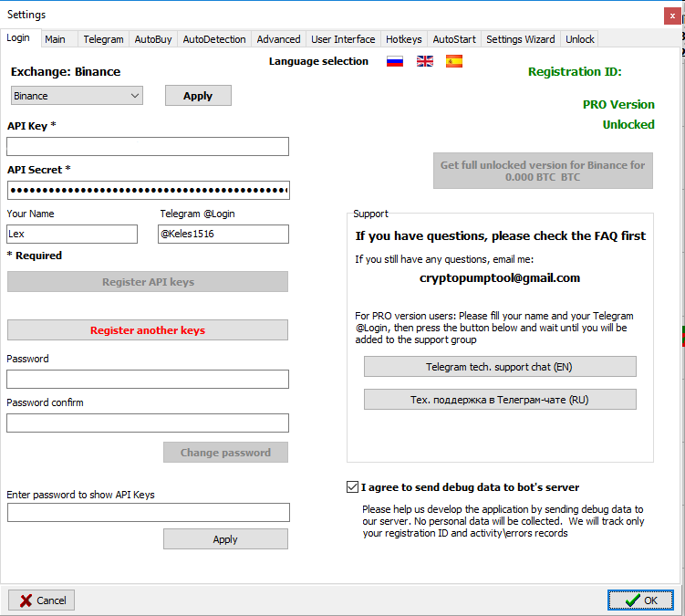Screen dimensions: 685x616
Task: Click the Language selection label
Action: pos(318,61)
